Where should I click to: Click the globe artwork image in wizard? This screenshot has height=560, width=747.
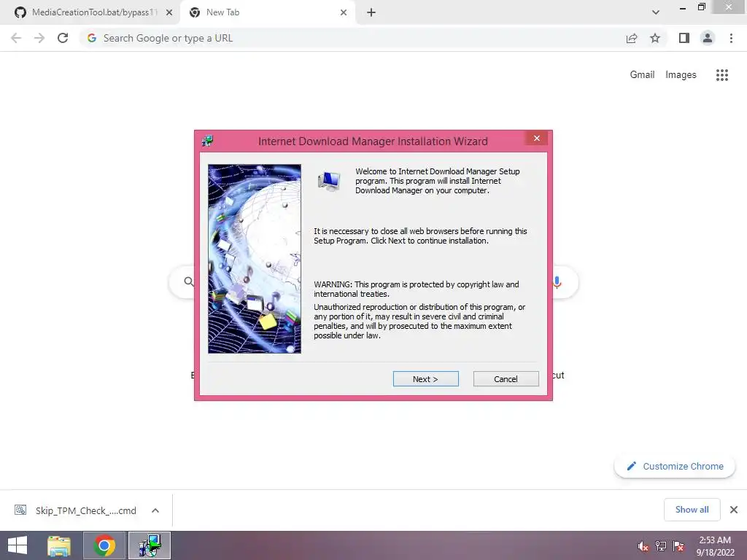(x=255, y=259)
